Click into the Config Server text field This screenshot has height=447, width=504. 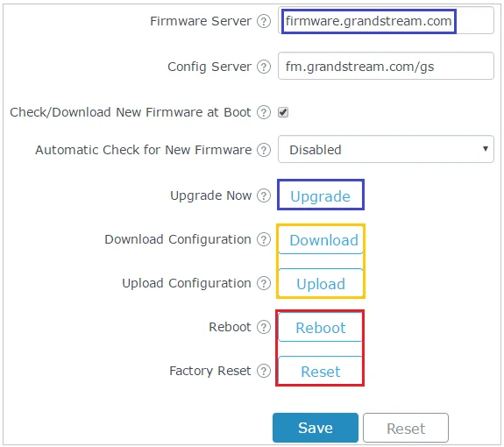click(386, 66)
